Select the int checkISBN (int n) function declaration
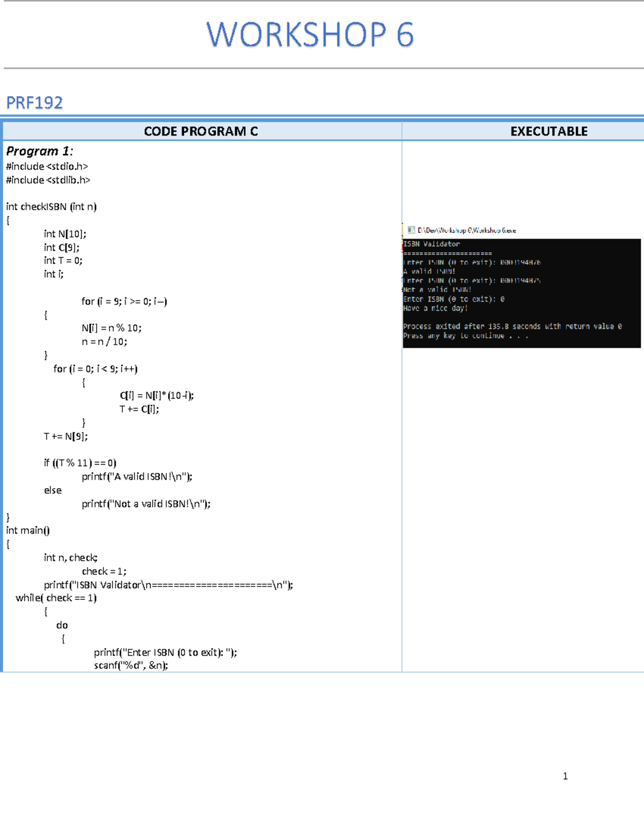The height and width of the screenshot is (834, 644). 52,206
